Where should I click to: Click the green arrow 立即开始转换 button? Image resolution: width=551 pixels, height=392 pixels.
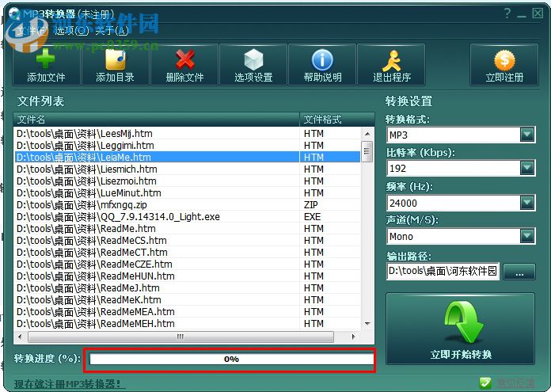(x=460, y=329)
